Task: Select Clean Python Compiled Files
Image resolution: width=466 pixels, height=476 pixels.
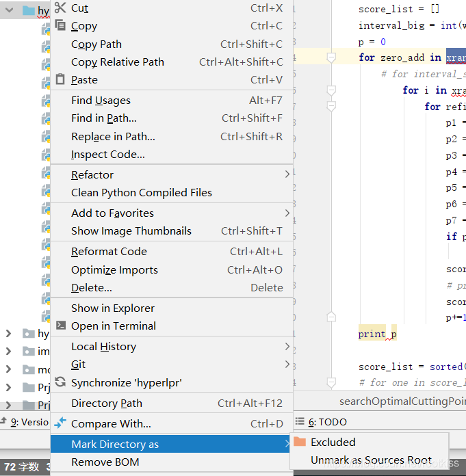Action: coord(172,192)
